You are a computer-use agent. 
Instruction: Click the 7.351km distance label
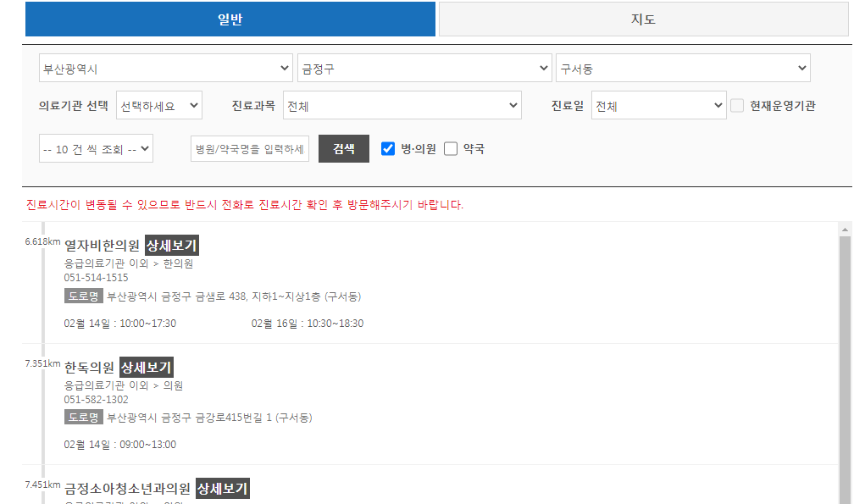42,363
